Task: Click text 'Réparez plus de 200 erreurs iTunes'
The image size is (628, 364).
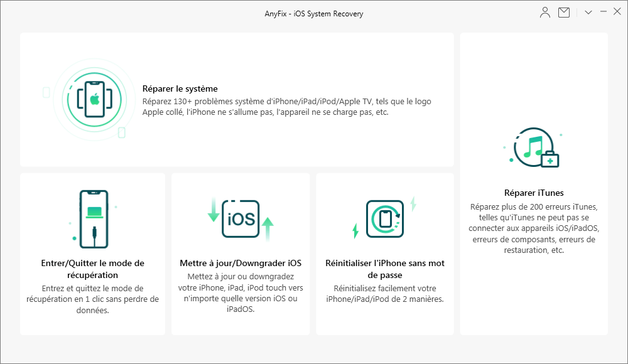Action: click(x=534, y=206)
